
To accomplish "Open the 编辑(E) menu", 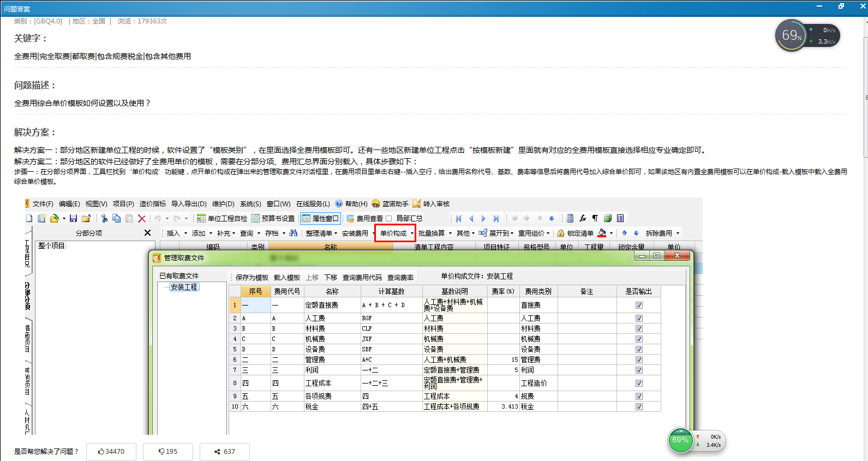I will pos(69,203).
